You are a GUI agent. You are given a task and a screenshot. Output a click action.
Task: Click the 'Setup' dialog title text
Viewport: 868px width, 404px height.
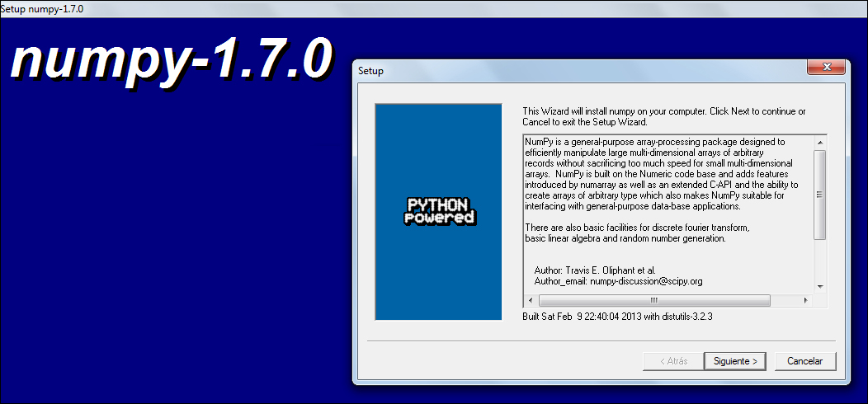[371, 71]
